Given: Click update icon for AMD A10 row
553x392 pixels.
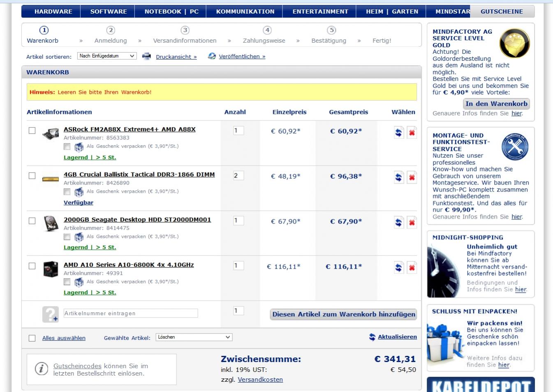Looking at the screenshot, I should (x=399, y=268).
